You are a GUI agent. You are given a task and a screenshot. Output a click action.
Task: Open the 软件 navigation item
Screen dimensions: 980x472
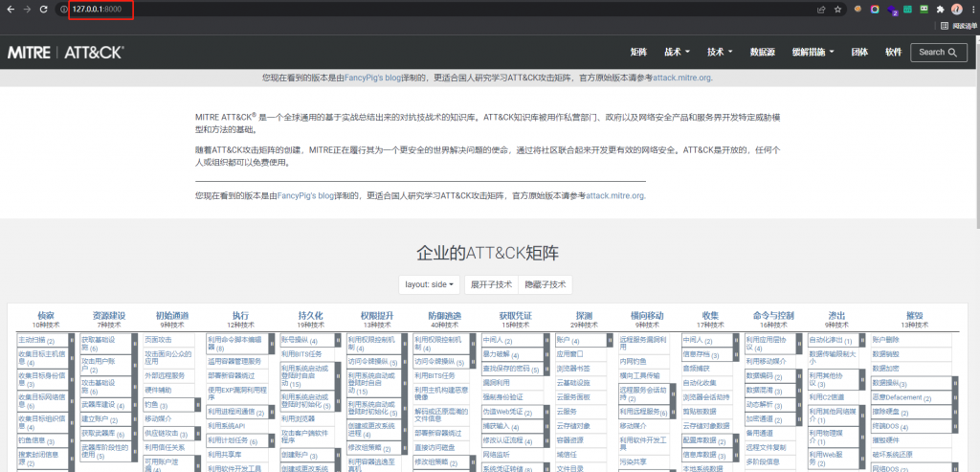click(893, 52)
